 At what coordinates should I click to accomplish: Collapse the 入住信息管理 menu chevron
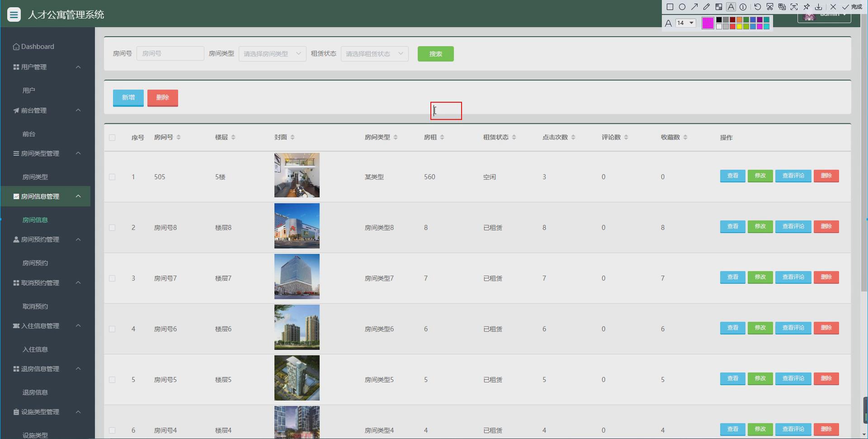click(78, 326)
